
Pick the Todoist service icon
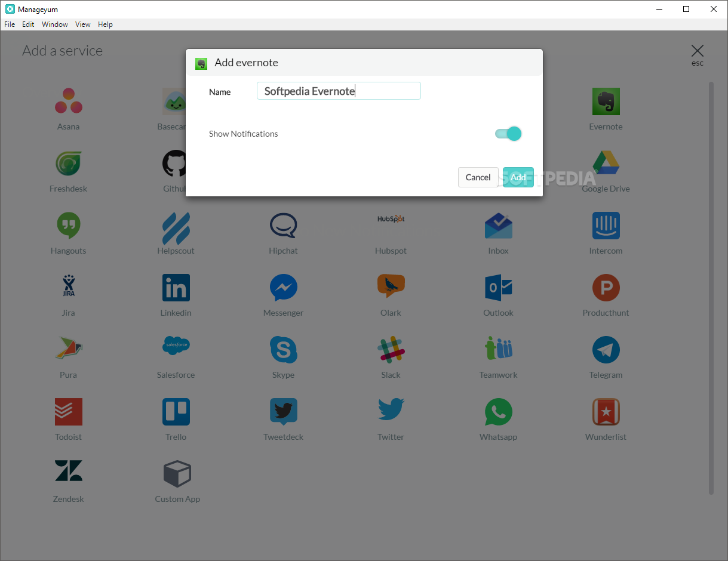tap(69, 412)
